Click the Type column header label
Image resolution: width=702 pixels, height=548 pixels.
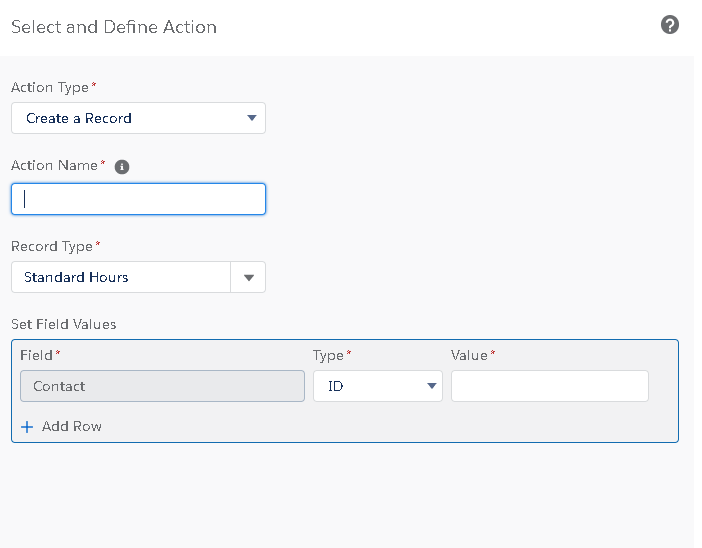[x=328, y=355]
